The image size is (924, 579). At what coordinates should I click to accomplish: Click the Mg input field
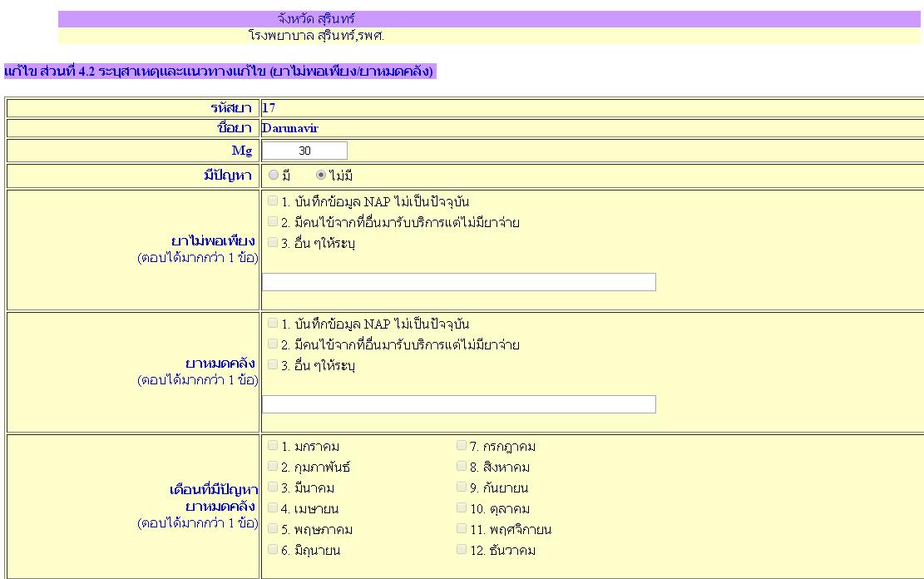[x=304, y=151]
